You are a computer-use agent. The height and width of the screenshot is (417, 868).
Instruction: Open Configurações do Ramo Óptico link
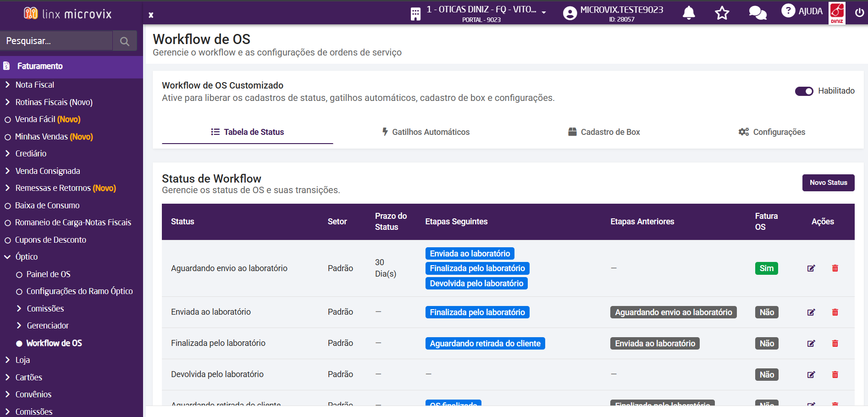pyautogui.click(x=79, y=291)
